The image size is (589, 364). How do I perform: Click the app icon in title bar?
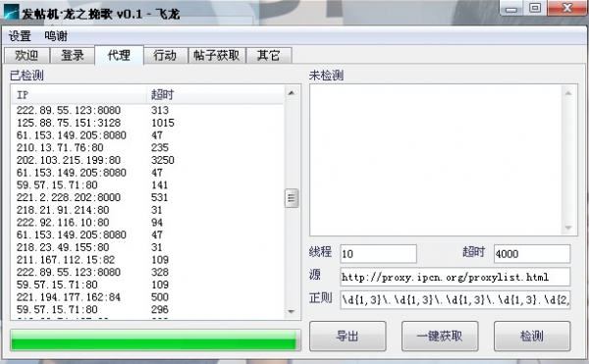(11, 12)
